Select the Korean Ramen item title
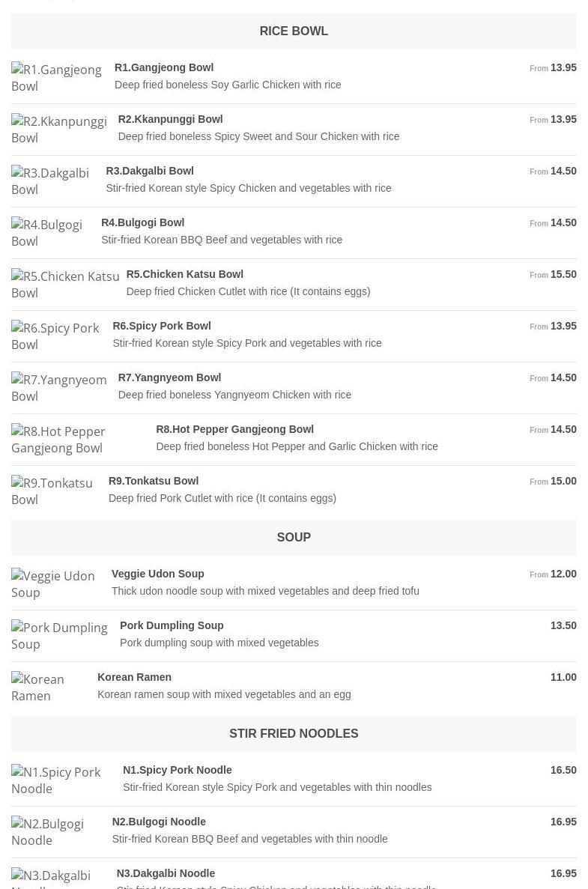This screenshot has width=588, height=889. point(135,677)
